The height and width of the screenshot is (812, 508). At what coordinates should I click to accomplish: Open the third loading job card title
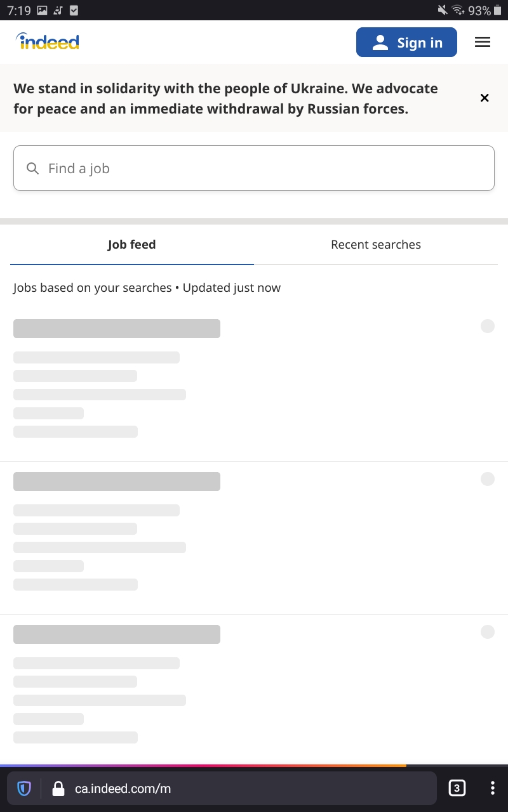(x=117, y=634)
